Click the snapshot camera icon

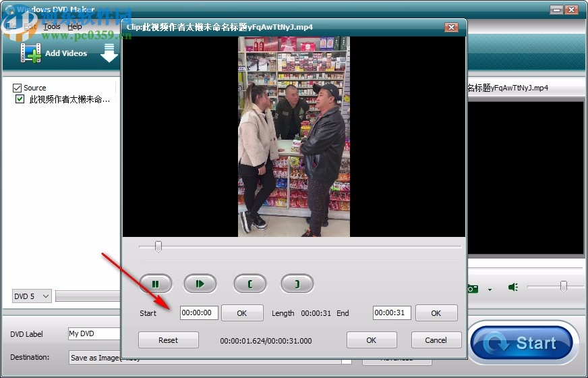click(x=473, y=288)
